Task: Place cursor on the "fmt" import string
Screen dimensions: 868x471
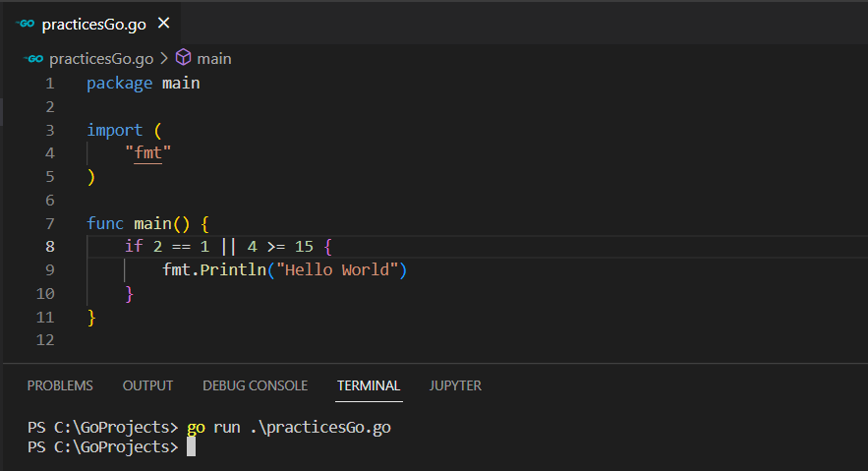Action: [148, 153]
